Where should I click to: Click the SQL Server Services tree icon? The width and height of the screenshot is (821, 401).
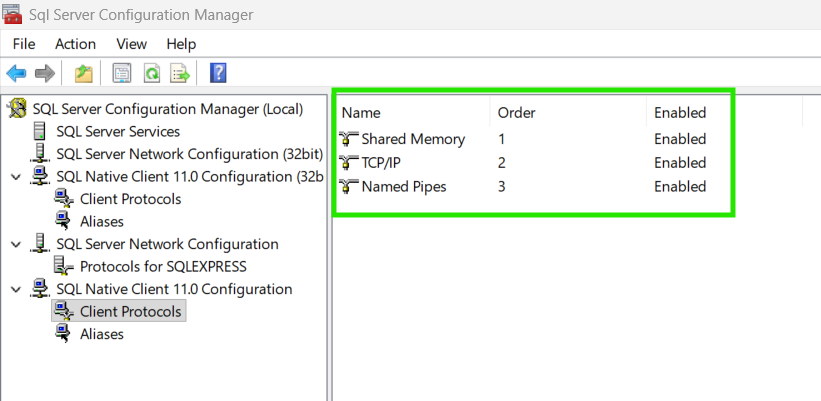[x=39, y=131]
